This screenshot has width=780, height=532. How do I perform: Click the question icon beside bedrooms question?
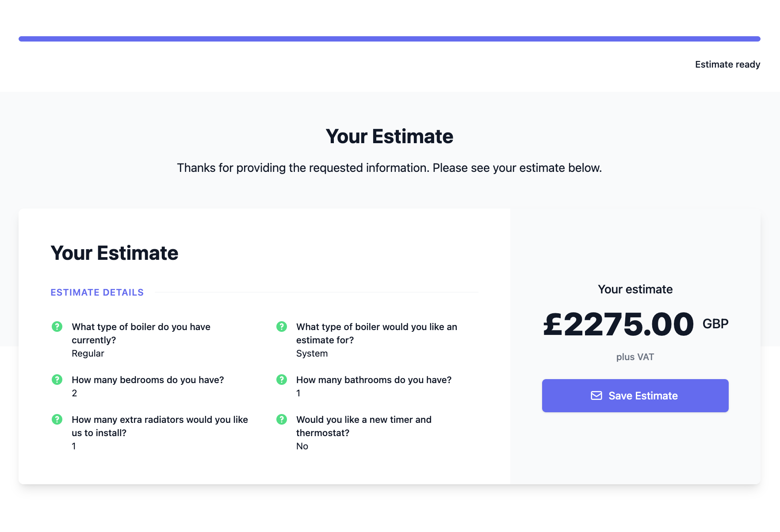57,380
